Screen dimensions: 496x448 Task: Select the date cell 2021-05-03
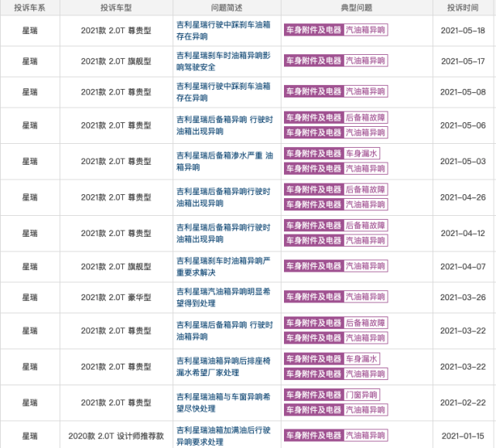click(463, 162)
